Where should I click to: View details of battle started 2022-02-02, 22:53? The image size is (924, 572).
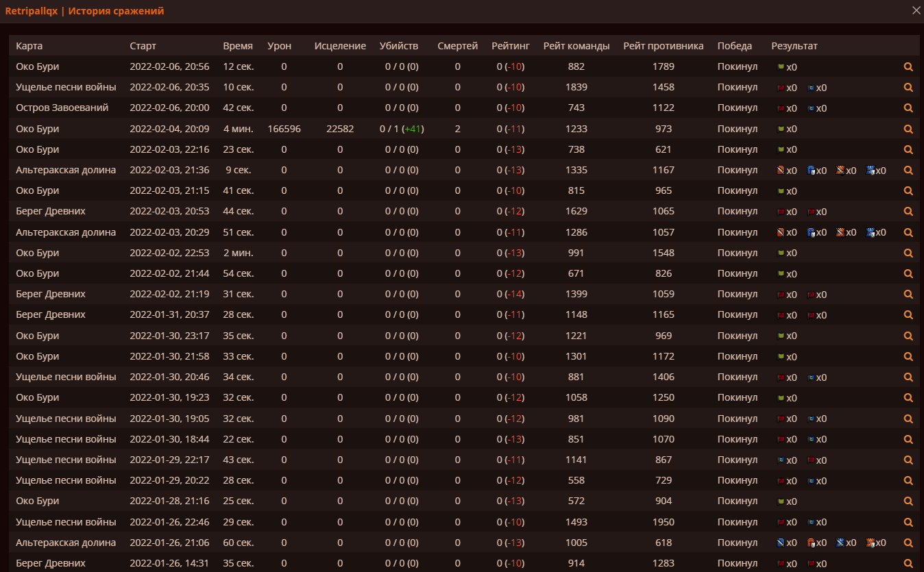click(908, 253)
